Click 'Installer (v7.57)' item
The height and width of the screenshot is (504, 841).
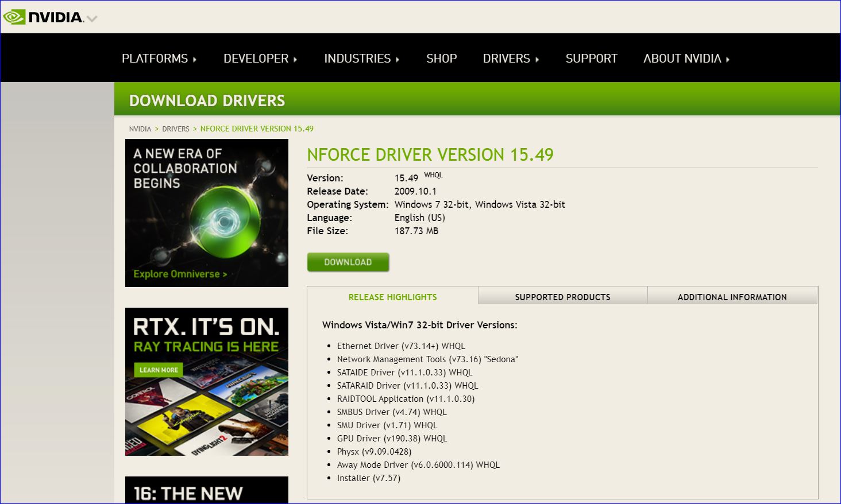click(x=369, y=478)
